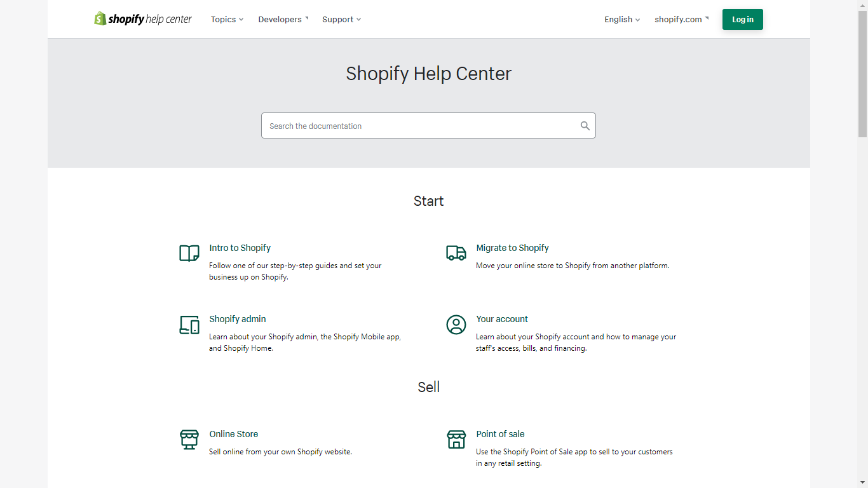
Task: Open the Your account link
Action: [501, 319]
